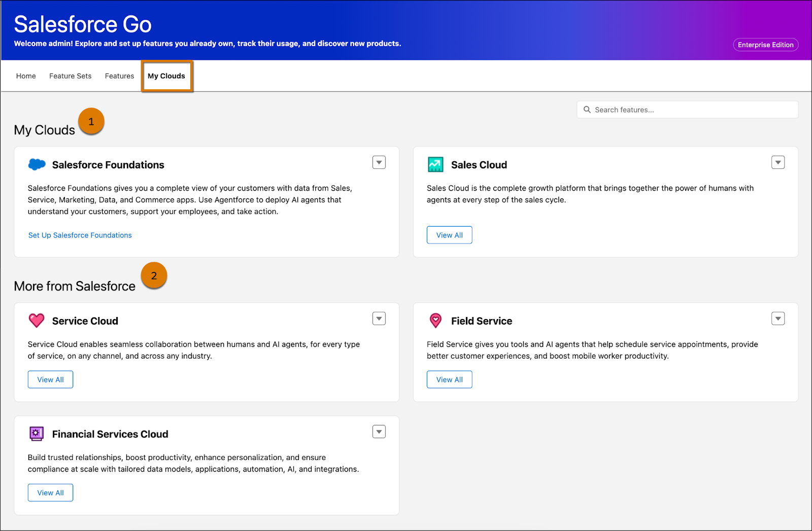Open Salesforce Foundations card dropdown menu

(x=379, y=162)
